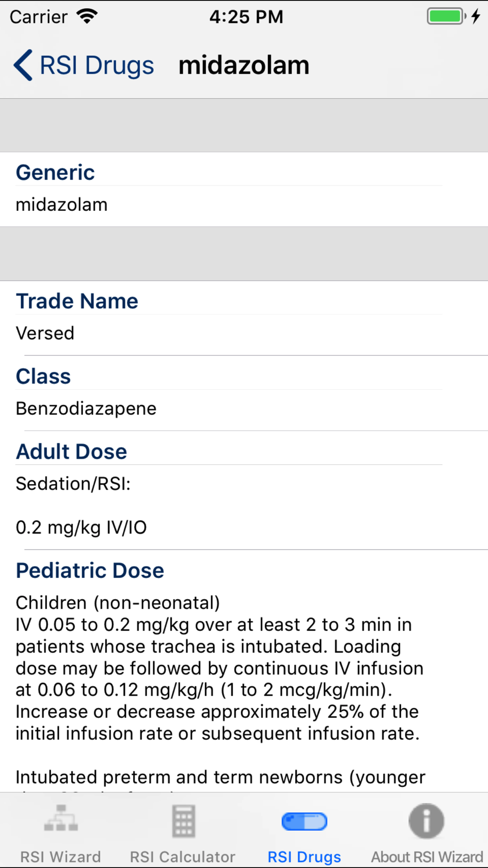
Task: Tap the midazolam title in navigation bar
Action: (x=244, y=65)
